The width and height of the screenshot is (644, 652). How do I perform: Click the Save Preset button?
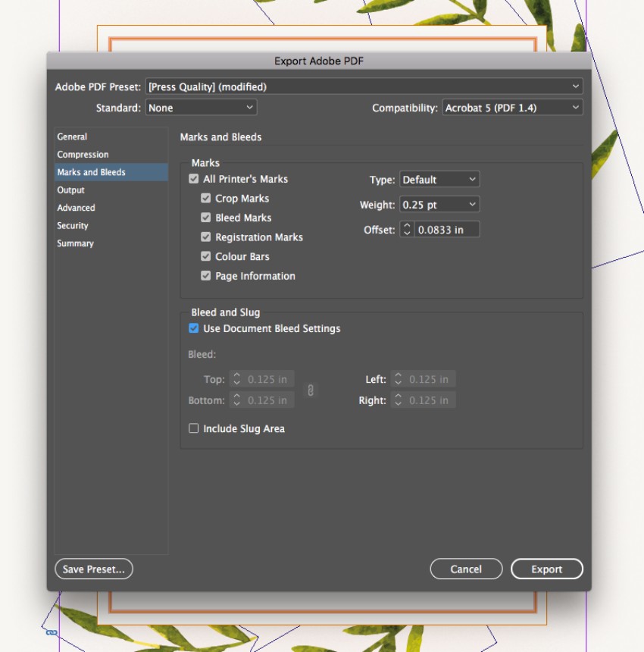point(94,569)
